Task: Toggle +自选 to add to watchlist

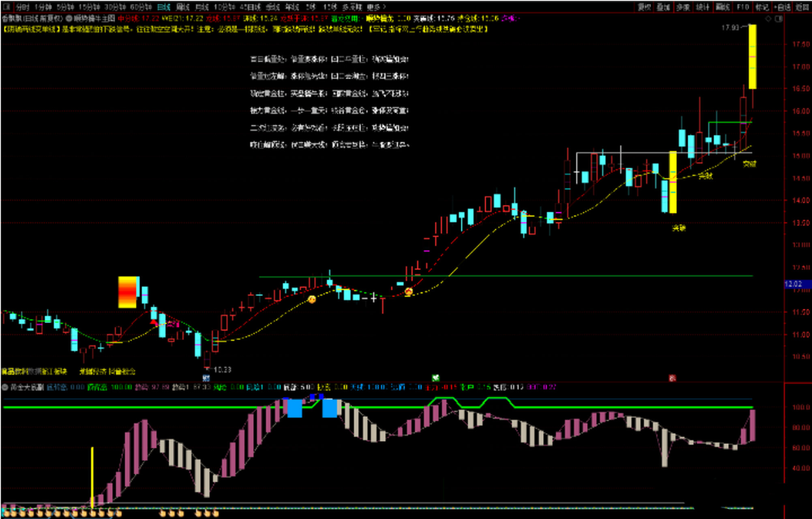Action: pos(782,7)
